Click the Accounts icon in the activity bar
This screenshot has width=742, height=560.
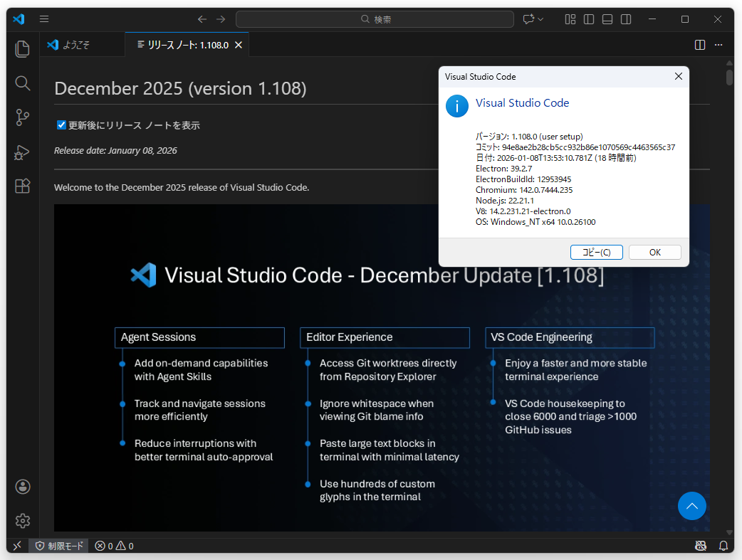point(22,487)
